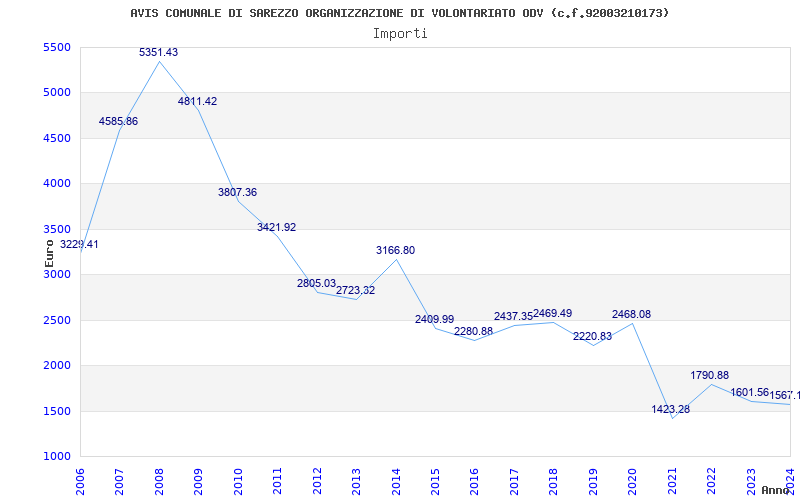Viewport: 800px width, 500px height.
Task: Click the Importi subtitle
Action: 400,34
